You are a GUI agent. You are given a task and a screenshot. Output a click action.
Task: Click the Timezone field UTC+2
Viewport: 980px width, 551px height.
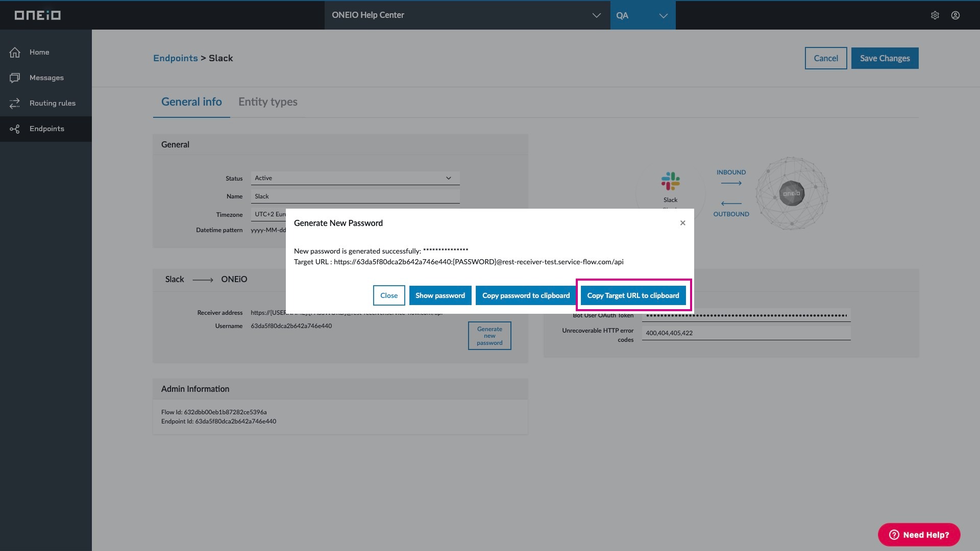tap(268, 214)
